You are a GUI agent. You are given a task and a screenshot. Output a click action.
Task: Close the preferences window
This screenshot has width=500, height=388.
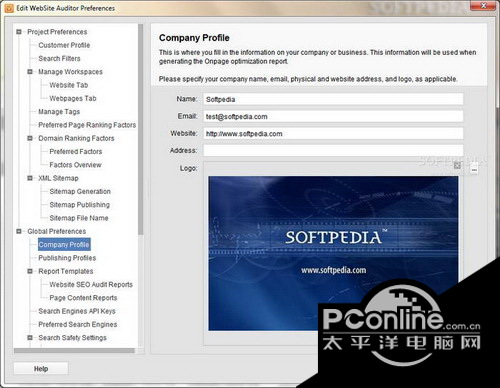(483, 6)
